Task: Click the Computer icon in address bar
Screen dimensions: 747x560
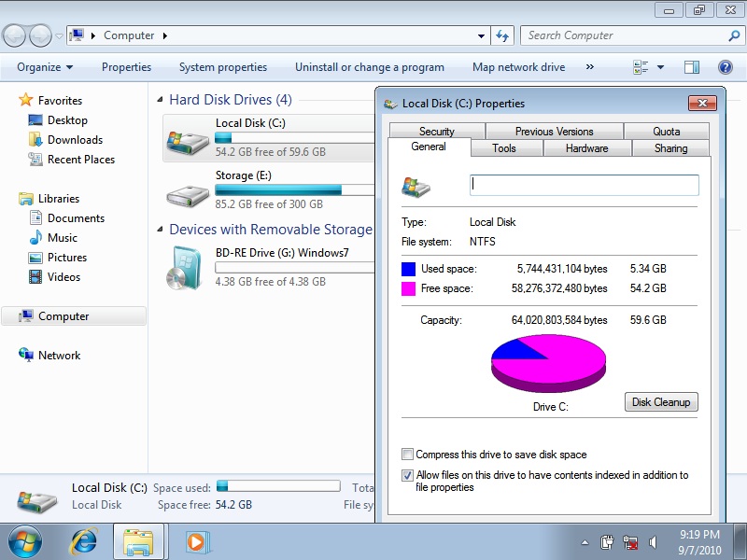Action: tap(77, 35)
